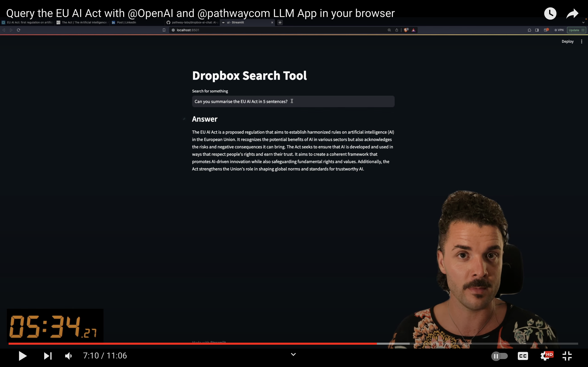Click the share icon in address bar
Image resolution: width=588 pixels, height=367 pixels.
pos(397,30)
